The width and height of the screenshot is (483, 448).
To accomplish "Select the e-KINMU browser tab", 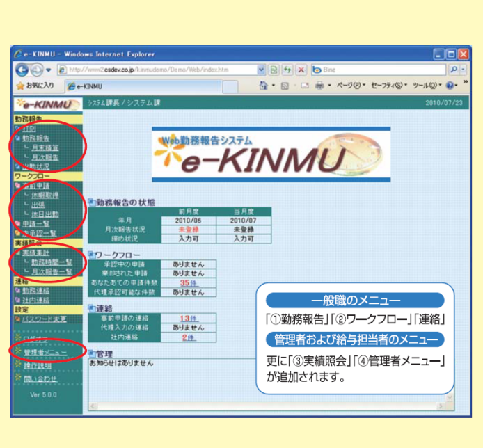I will [x=143, y=86].
